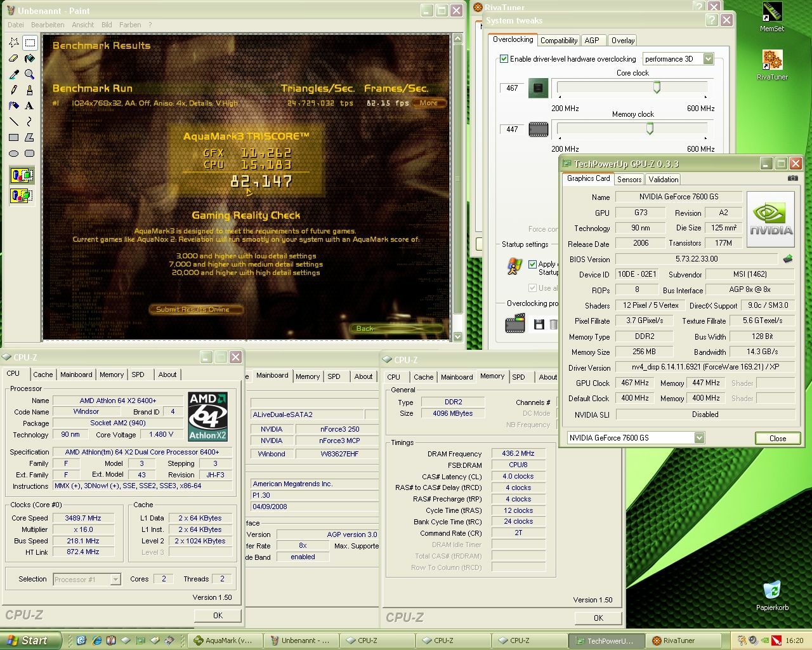This screenshot has width=812, height=650.
Task: Launch Internet Explorer from quick launch
Action: (97, 640)
